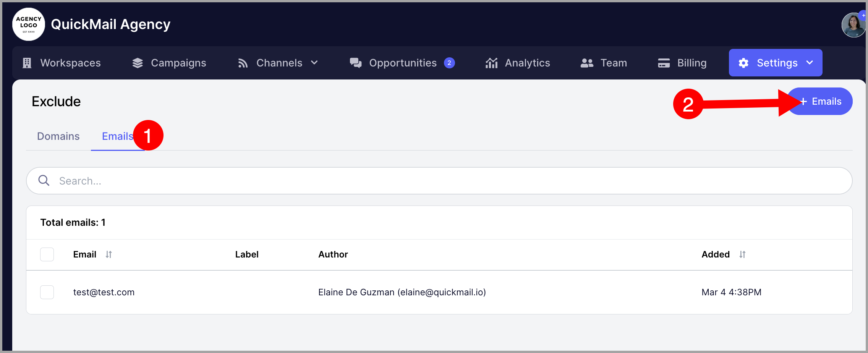The image size is (868, 353).
Task: Click the test@test.com email cell
Action: pos(104,292)
